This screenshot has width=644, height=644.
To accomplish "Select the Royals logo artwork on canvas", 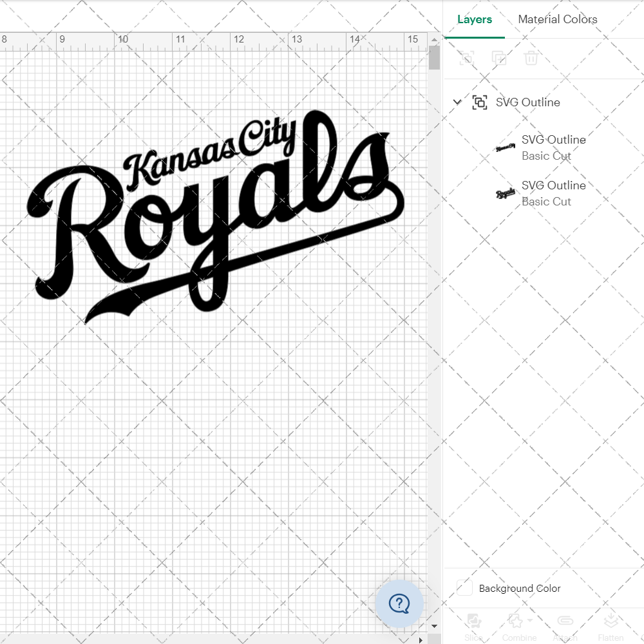I will tap(216, 216).
